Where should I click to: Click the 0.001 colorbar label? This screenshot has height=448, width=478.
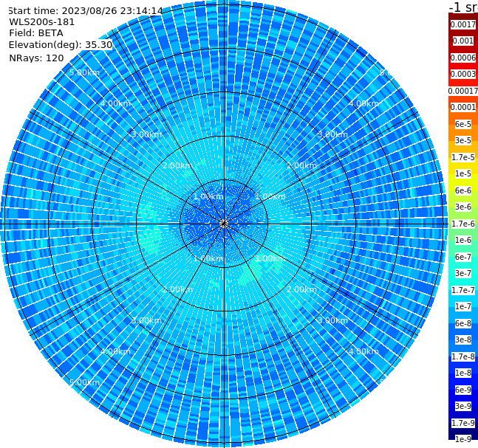[463, 41]
